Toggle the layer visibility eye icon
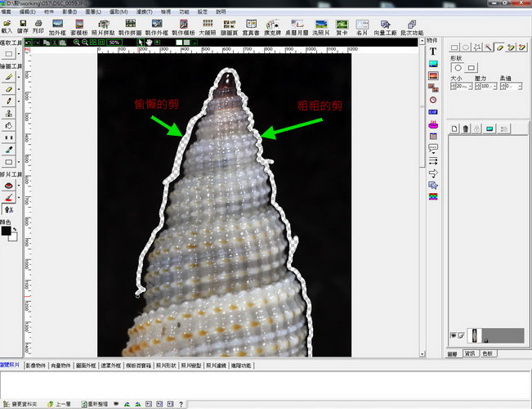 coord(454,336)
